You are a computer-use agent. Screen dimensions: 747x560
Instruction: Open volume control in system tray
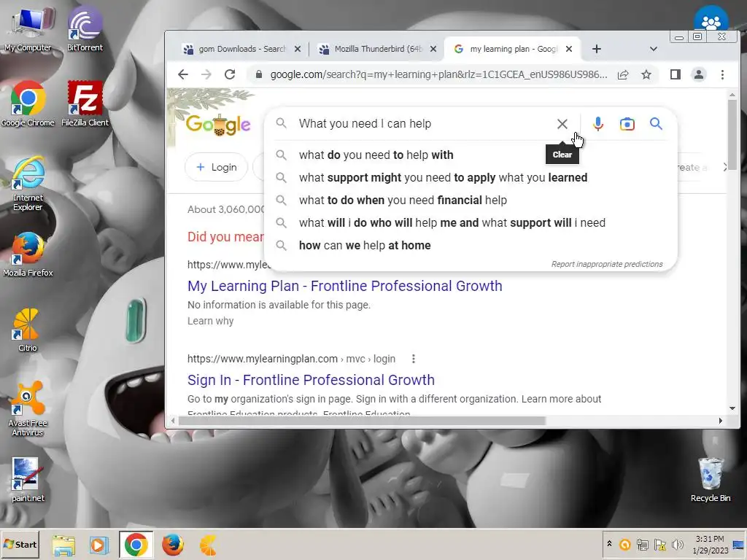[677, 544]
